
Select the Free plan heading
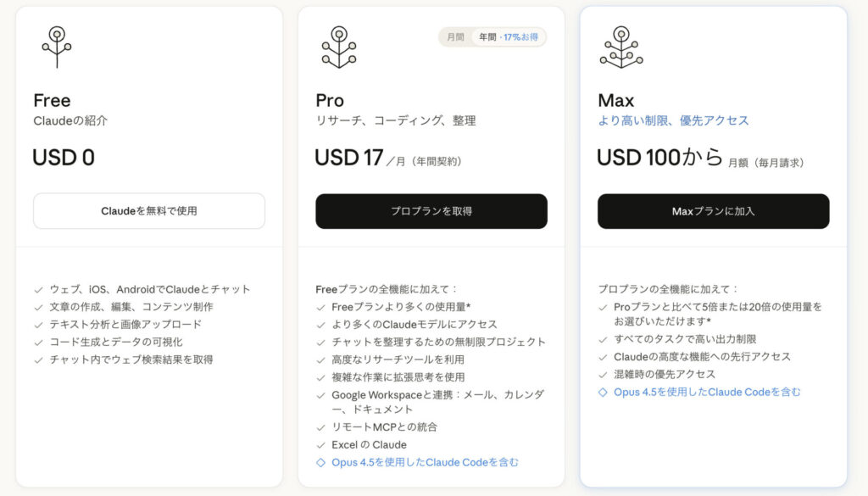pyautogui.click(x=52, y=100)
